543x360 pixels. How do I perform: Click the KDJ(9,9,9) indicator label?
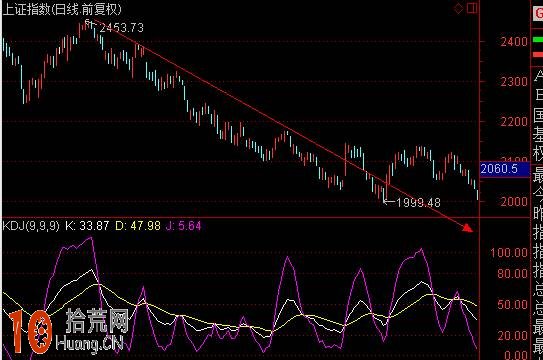click(31, 226)
